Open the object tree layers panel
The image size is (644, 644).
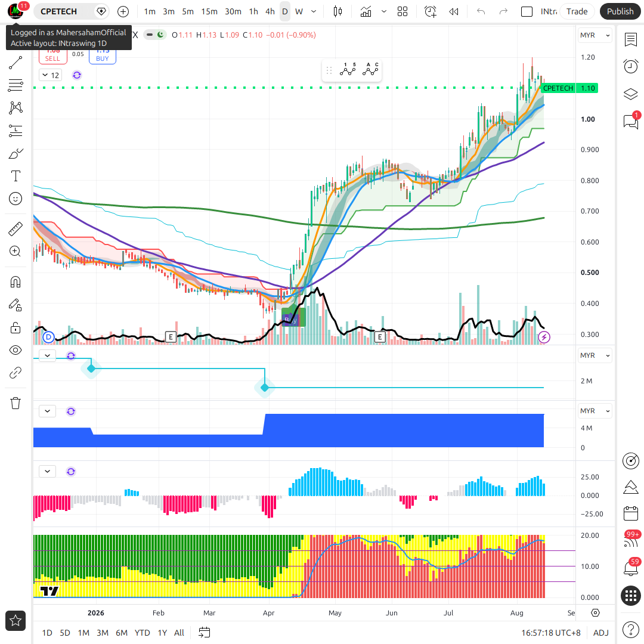pos(631,94)
